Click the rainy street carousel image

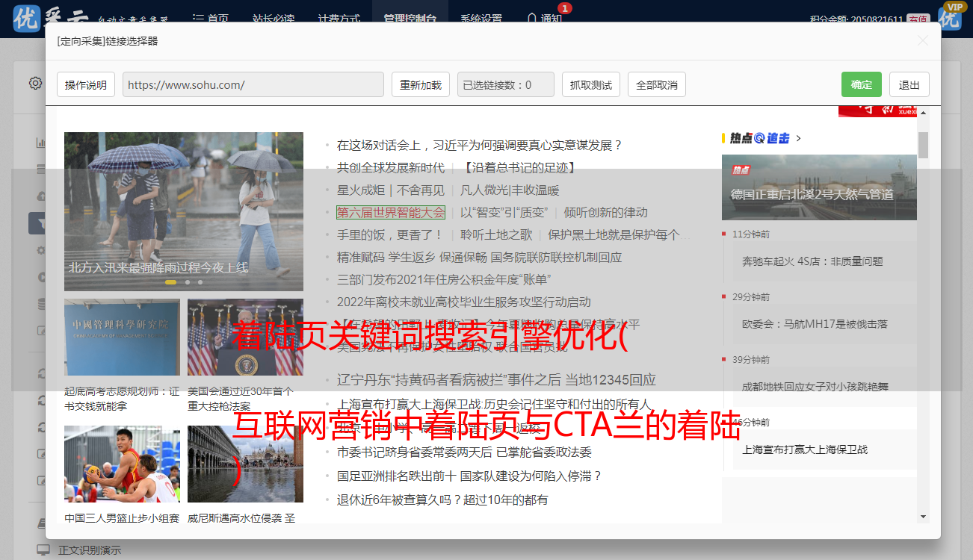184,211
